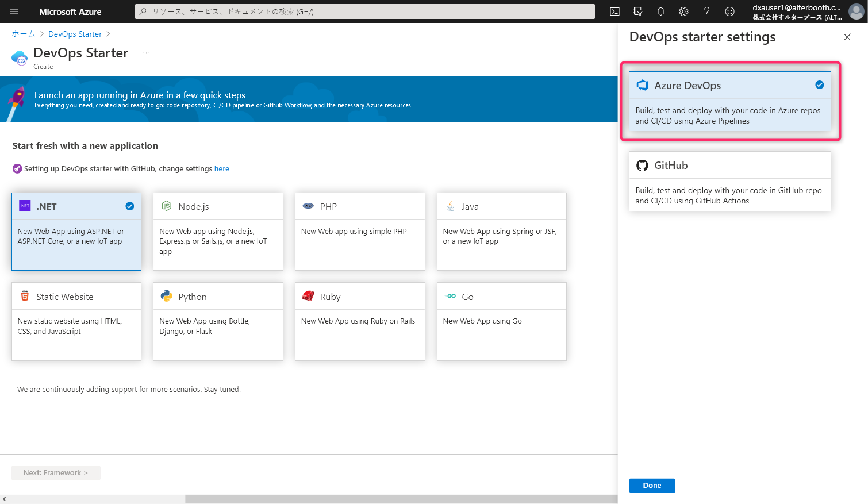868x504 pixels.
Task: Click the 'here' settings link
Action: point(222,168)
